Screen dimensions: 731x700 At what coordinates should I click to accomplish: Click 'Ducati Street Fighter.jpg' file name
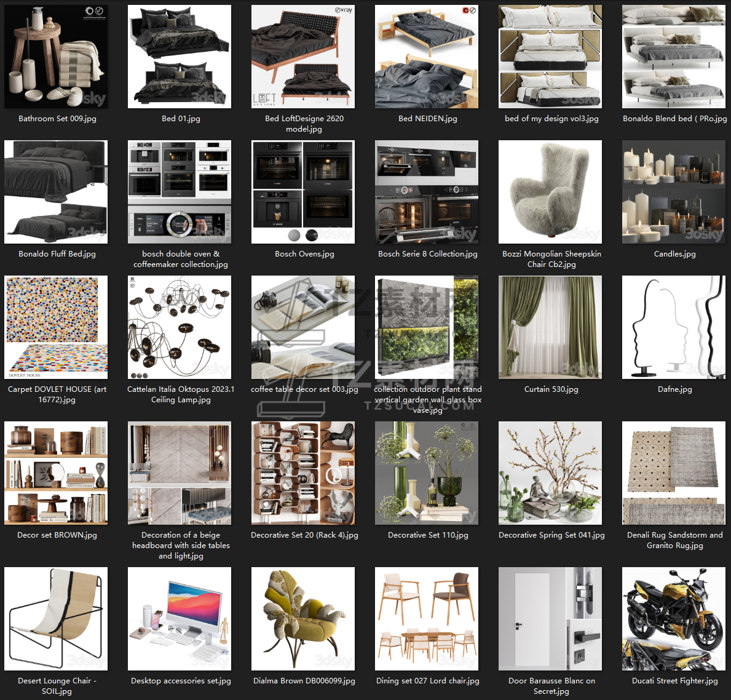coord(674,681)
